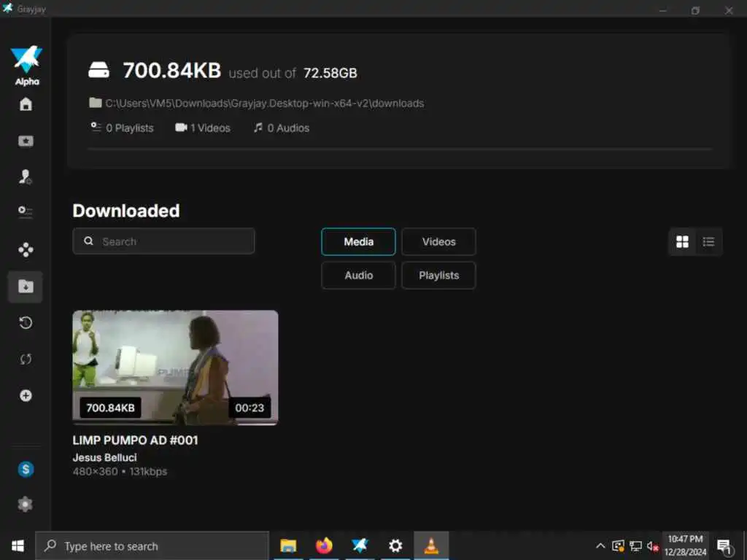
Task: Click the taskbar Type here to search box
Action: 152,545
